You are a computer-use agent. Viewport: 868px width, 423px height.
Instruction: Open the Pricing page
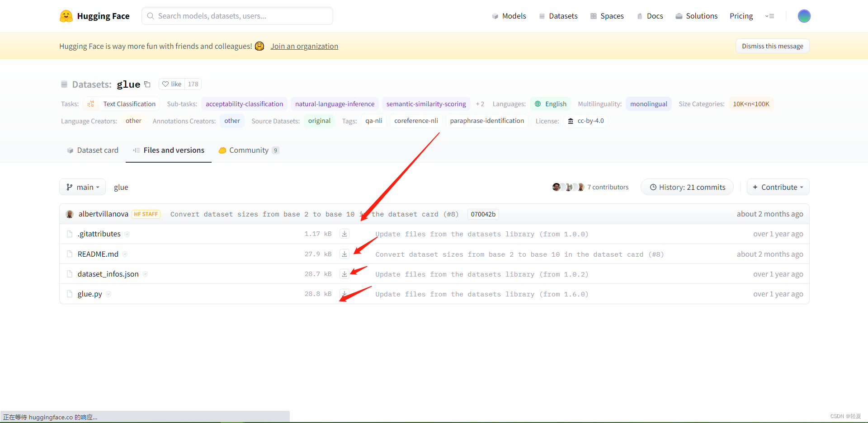741,16
